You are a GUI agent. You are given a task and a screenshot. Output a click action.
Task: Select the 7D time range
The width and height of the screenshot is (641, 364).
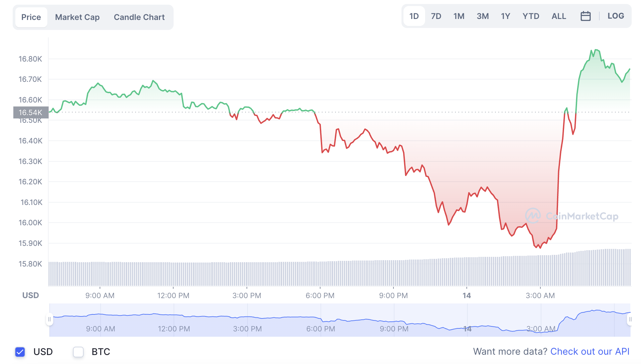436,16
